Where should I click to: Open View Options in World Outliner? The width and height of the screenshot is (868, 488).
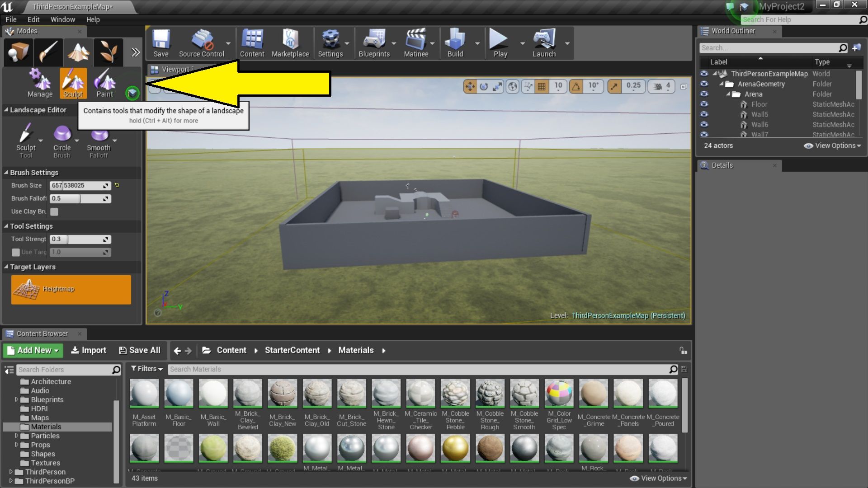pyautogui.click(x=832, y=145)
